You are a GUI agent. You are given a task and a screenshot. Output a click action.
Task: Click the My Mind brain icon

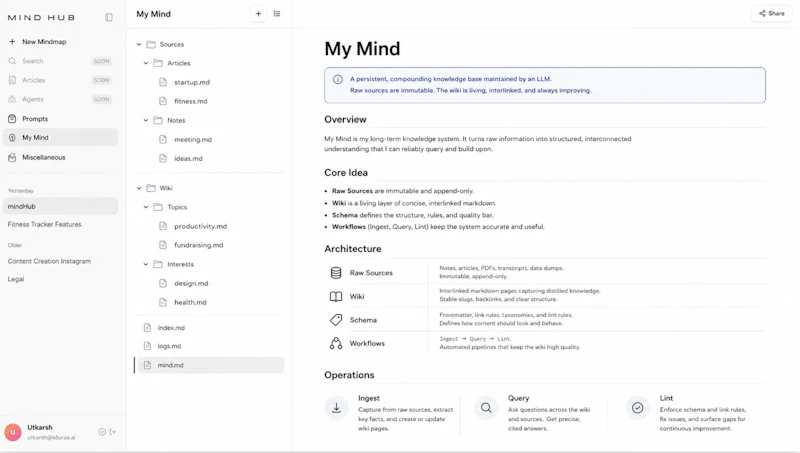click(x=12, y=137)
